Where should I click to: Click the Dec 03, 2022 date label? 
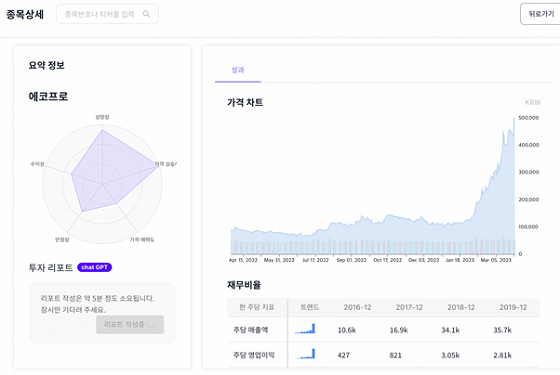pyautogui.click(x=424, y=260)
